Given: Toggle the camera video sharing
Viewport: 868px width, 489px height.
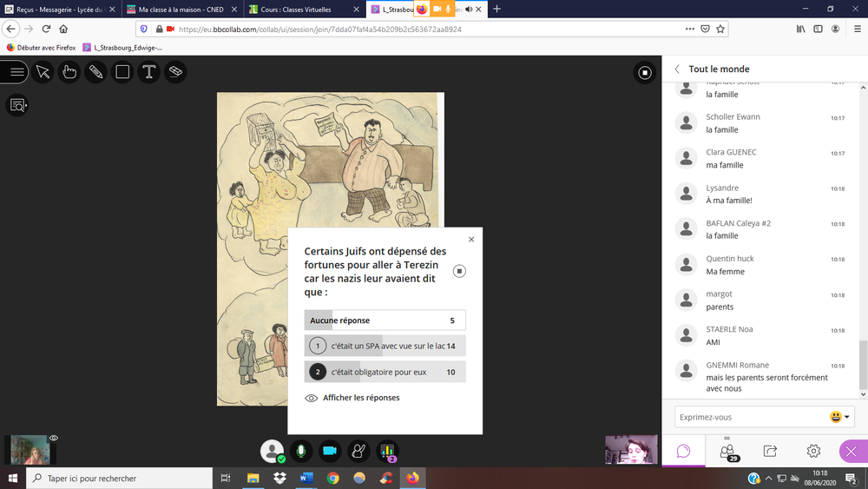Looking at the screenshot, I should click(329, 452).
